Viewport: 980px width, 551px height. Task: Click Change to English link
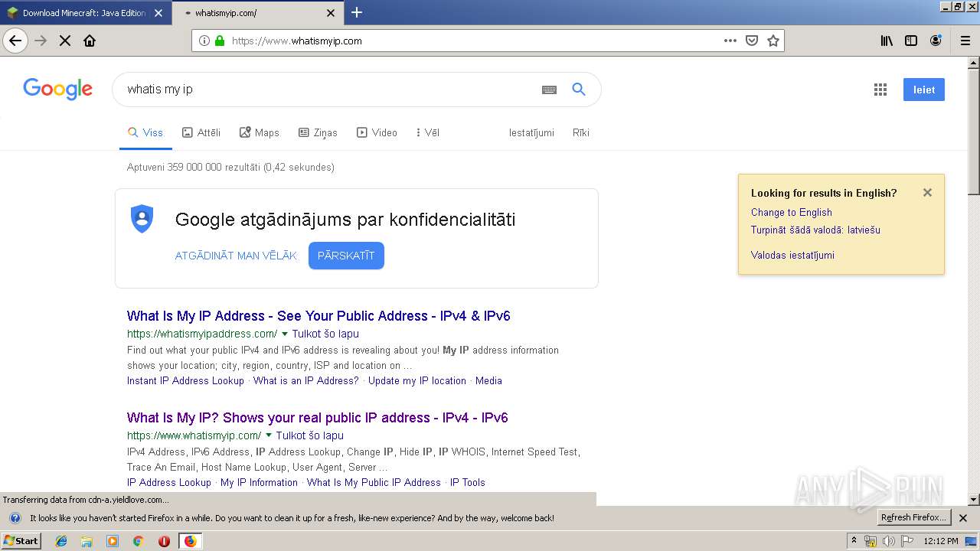tap(791, 213)
